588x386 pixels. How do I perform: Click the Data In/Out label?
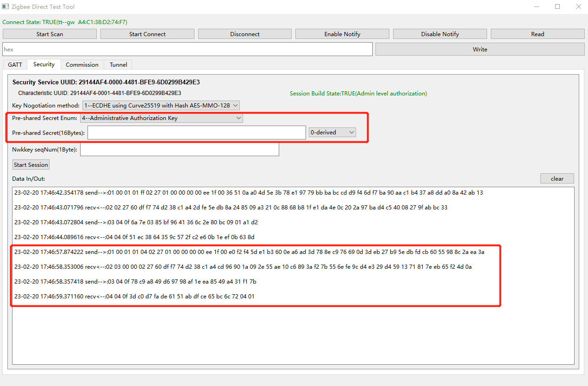(x=29, y=178)
